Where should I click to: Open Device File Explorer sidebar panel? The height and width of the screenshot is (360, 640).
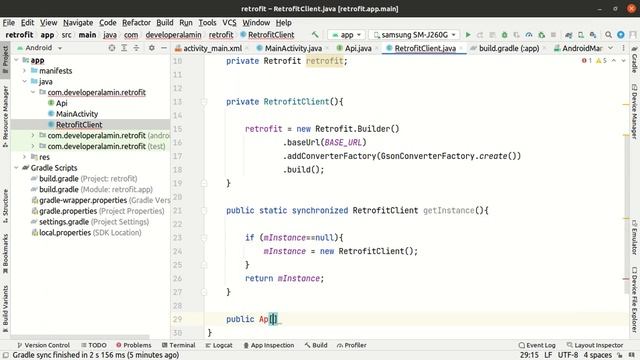pos(634,299)
